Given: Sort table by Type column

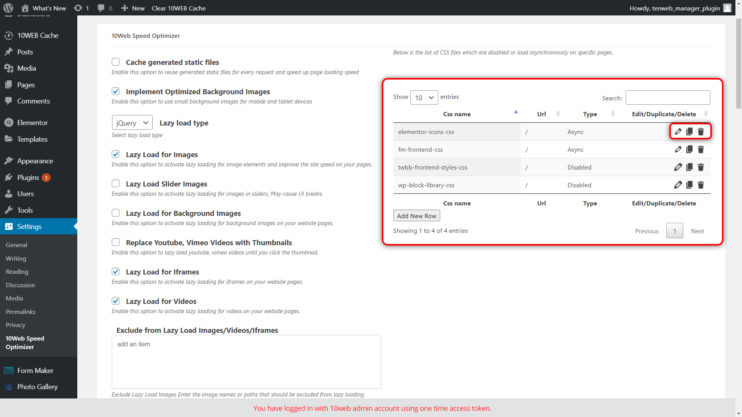Looking at the screenshot, I should pos(590,114).
